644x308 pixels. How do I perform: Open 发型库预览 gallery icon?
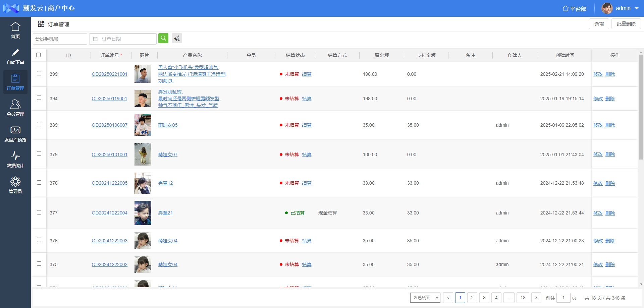click(x=15, y=130)
